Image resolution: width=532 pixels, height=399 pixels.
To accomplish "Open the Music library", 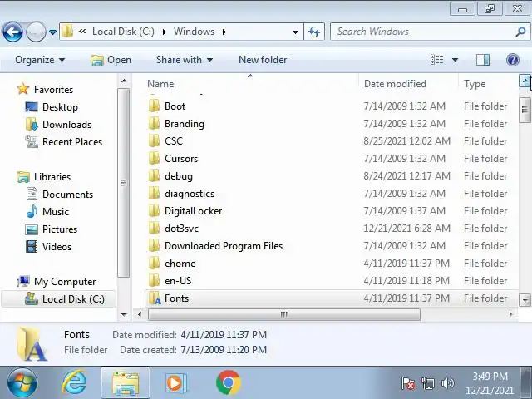I will (56, 212).
